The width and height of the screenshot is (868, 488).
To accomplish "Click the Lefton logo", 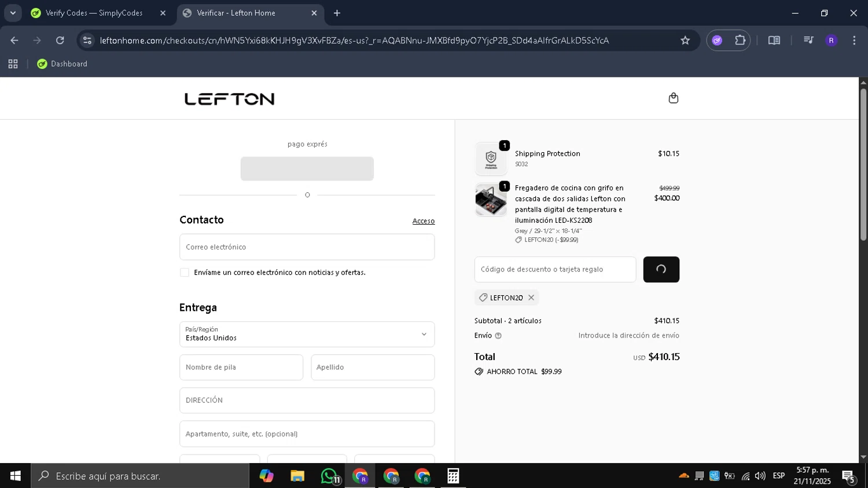I will [229, 99].
